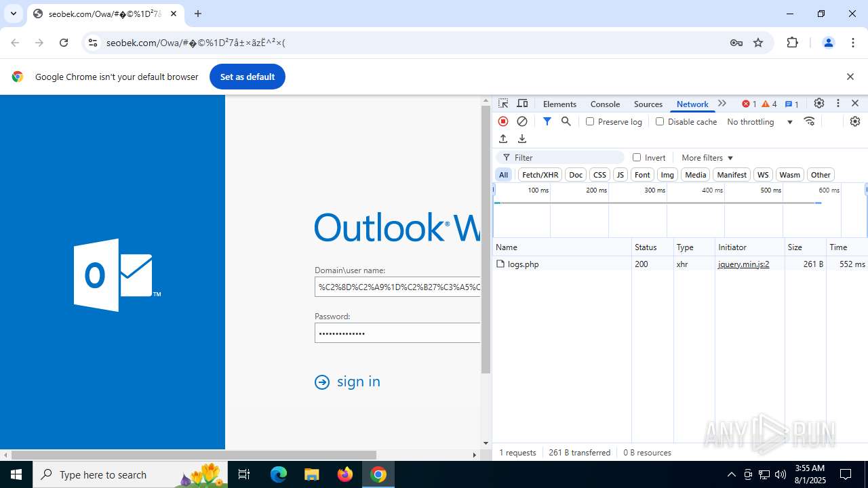Filter requests by JS type
This screenshot has width=868, height=488.
click(620, 175)
